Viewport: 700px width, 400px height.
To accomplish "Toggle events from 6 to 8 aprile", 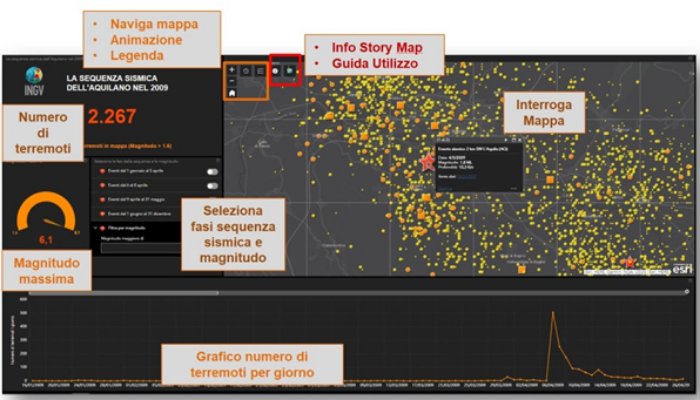I will [x=212, y=186].
